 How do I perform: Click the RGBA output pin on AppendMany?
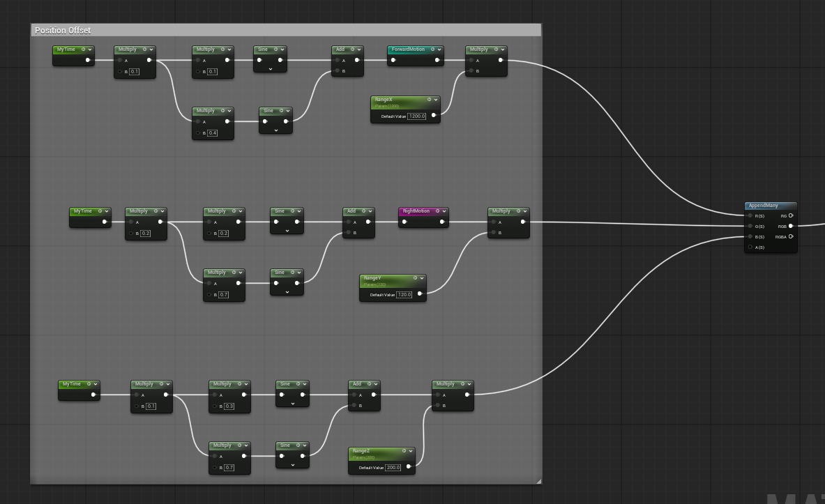790,236
